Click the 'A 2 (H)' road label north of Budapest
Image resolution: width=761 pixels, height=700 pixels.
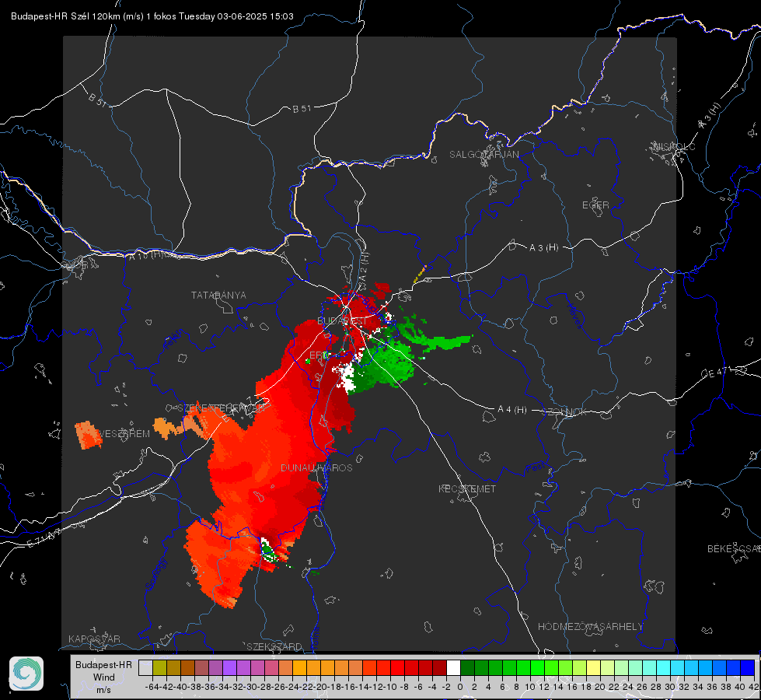pos(365,268)
